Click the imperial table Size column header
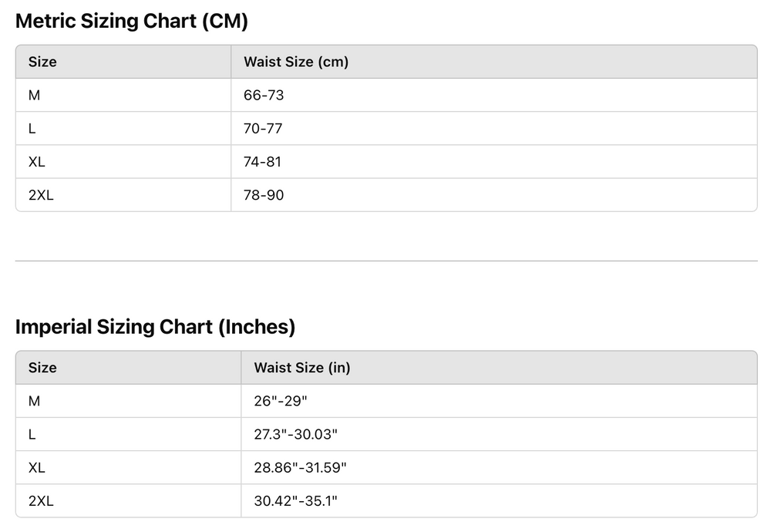 pos(42,368)
